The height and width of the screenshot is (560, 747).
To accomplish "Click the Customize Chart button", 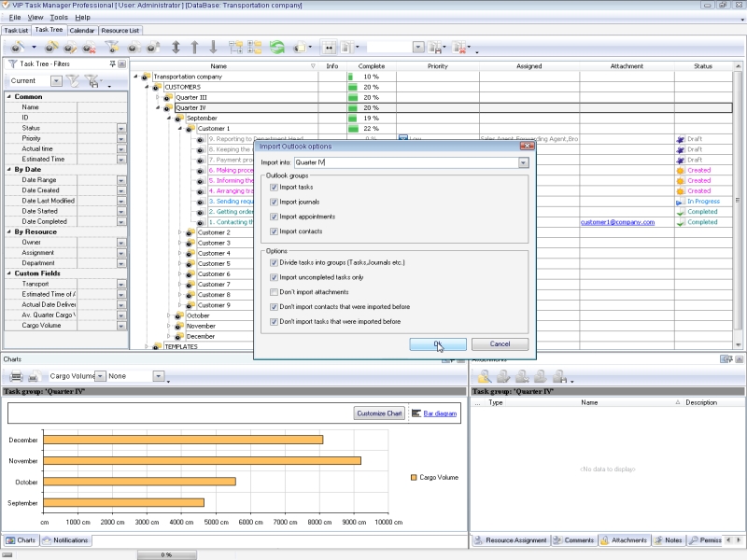I will point(378,413).
